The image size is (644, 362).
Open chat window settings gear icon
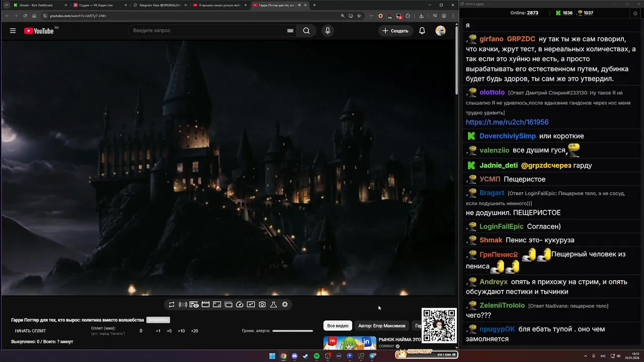click(635, 13)
